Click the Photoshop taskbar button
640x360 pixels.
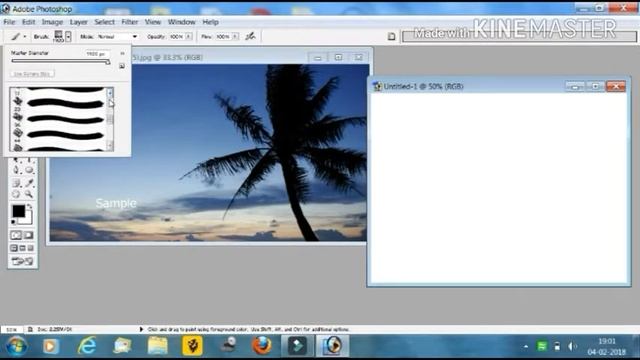[x=332, y=346]
